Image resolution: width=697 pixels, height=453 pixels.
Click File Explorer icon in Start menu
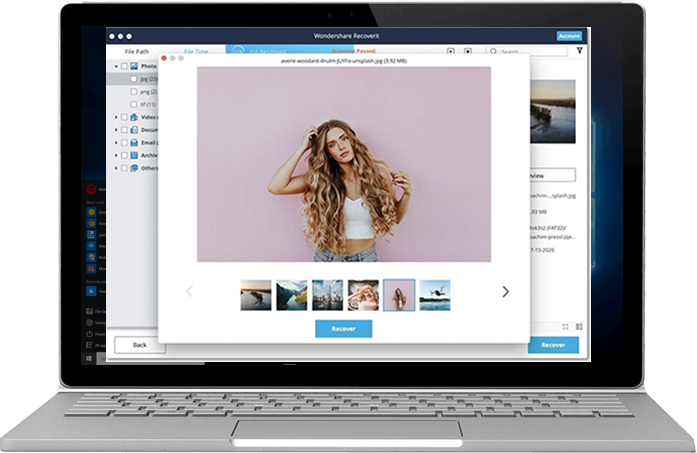[x=89, y=311]
